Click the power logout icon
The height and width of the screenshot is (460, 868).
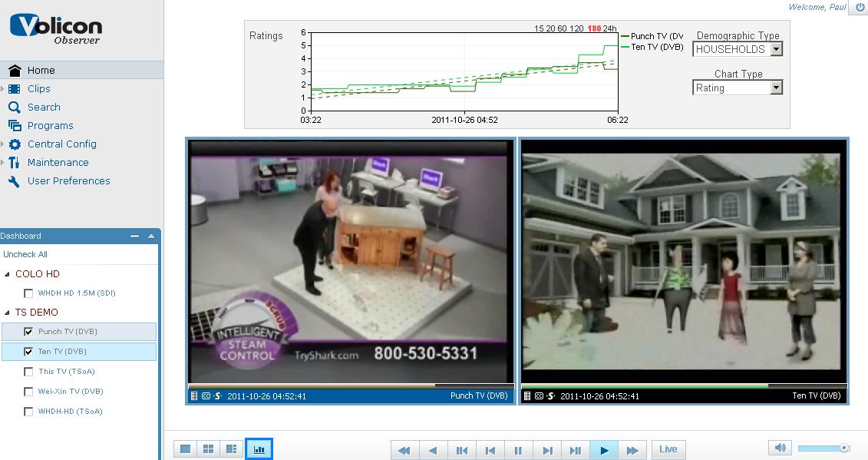(860, 7)
